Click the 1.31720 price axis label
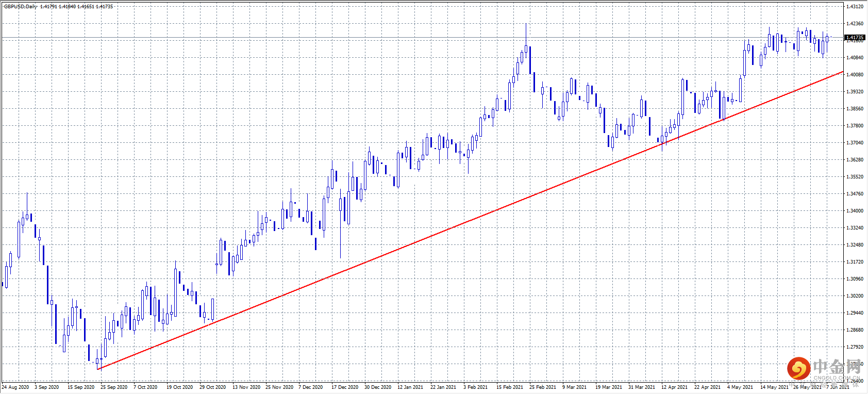868x394 pixels. (855, 262)
